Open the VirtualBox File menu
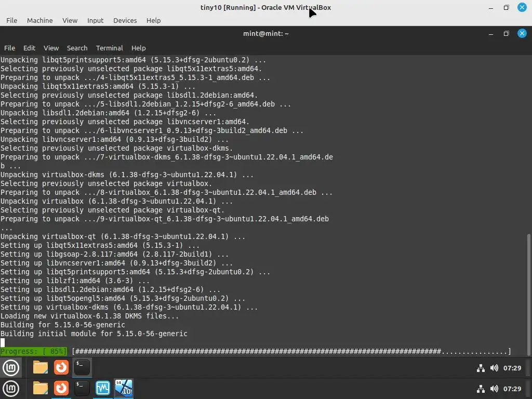Screen dimensions: 532x399 [11, 20]
